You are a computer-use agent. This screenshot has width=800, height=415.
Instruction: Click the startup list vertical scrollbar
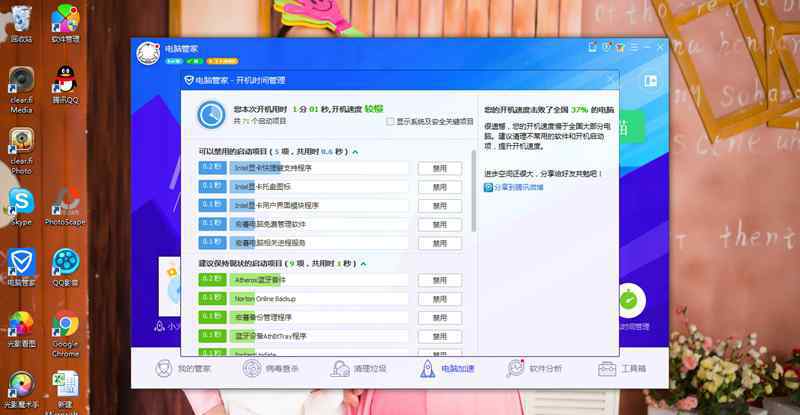473,191
